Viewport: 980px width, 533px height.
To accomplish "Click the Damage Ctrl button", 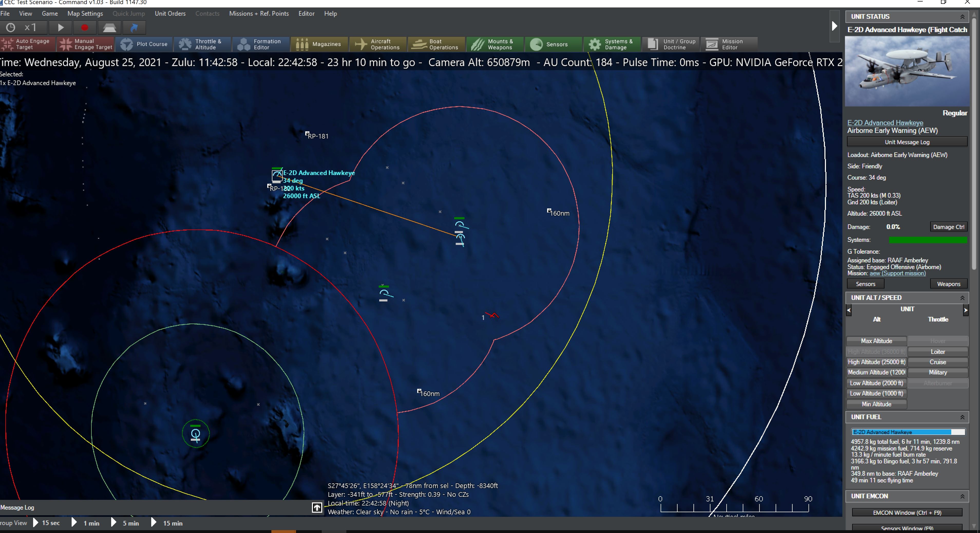I will pos(948,227).
